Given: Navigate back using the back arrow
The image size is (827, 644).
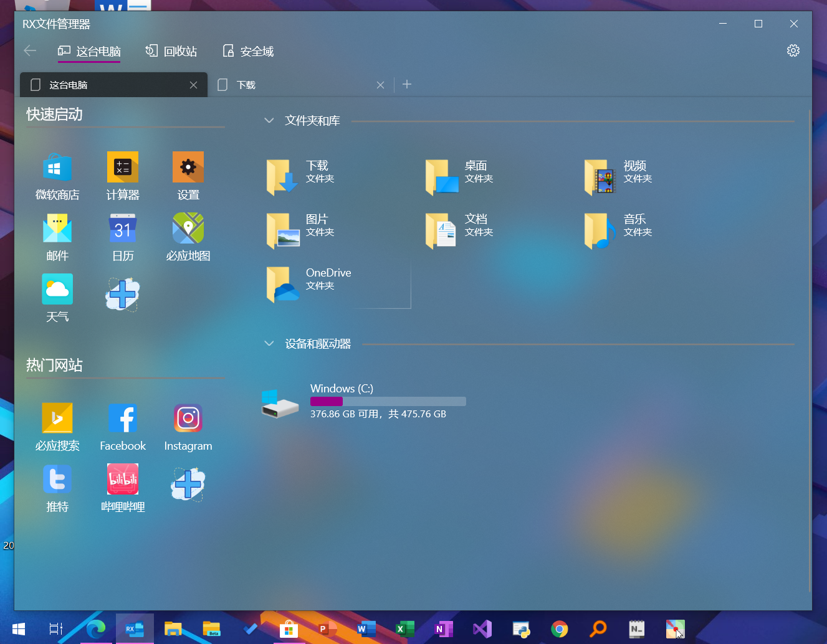Looking at the screenshot, I should 30,50.
